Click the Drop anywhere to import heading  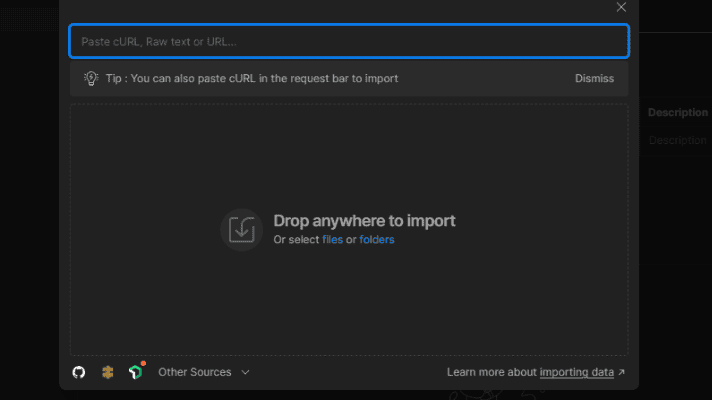[364, 221]
